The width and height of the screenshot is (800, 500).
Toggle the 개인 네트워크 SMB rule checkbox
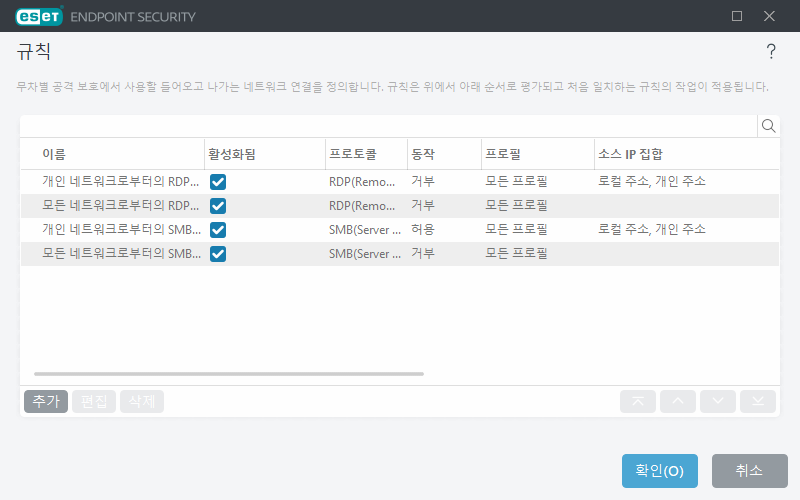click(x=218, y=230)
